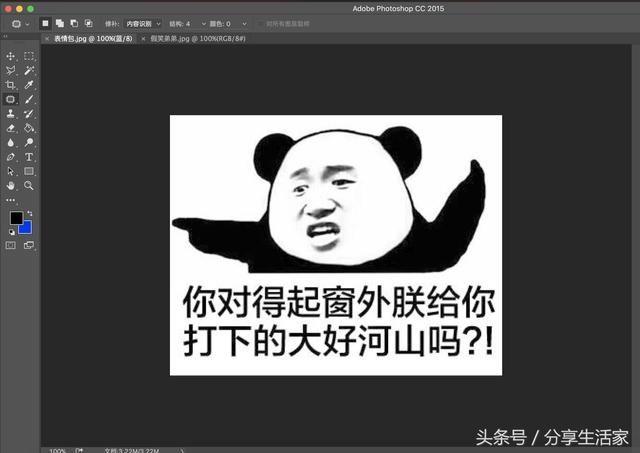Click the document size info in status bar
The height and width of the screenshot is (453, 640).
(132, 451)
